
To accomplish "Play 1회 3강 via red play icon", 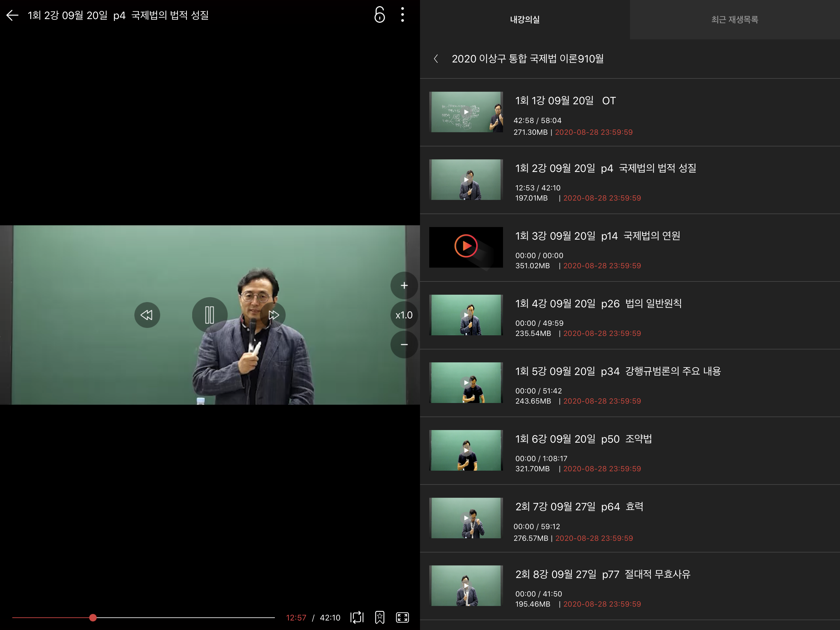I will coord(466,246).
